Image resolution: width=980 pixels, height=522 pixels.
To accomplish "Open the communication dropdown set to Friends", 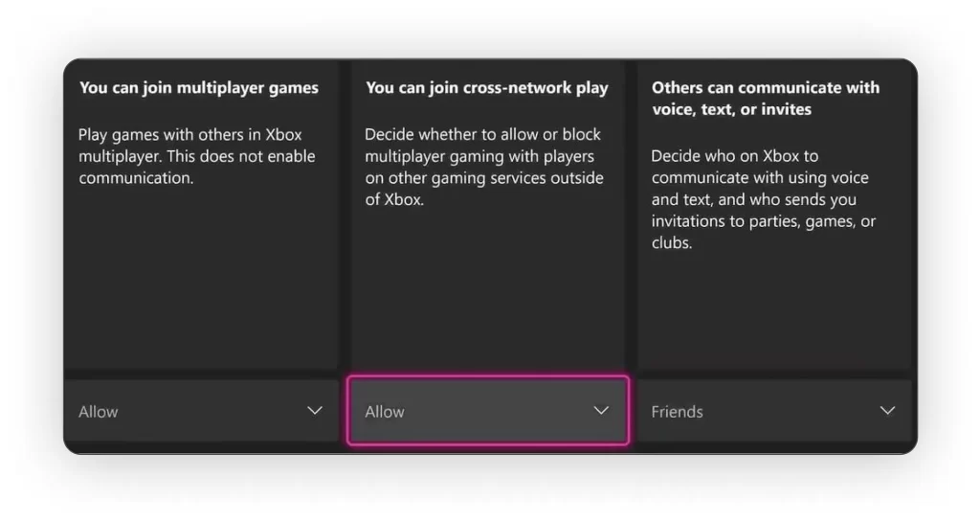I will tap(774, 411).
